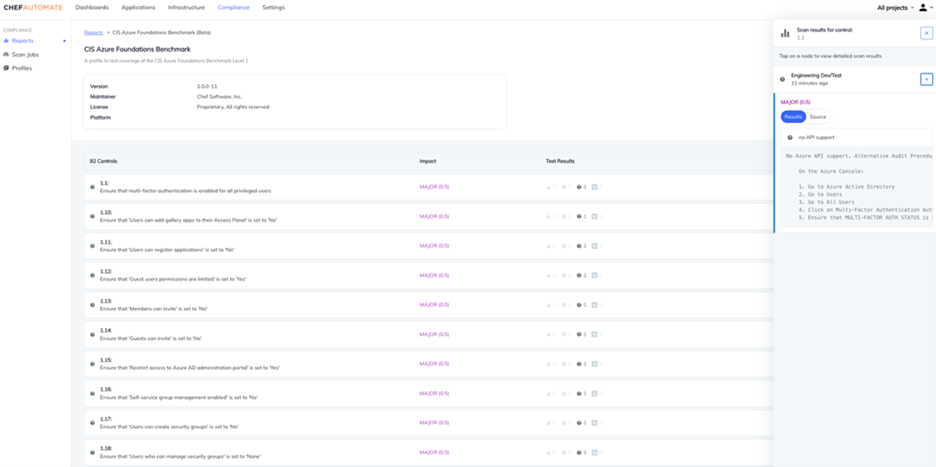Viewport: 936px width, 467px height.
Task: Select 'Users can register applications' control text
Action: click(167, 250)
